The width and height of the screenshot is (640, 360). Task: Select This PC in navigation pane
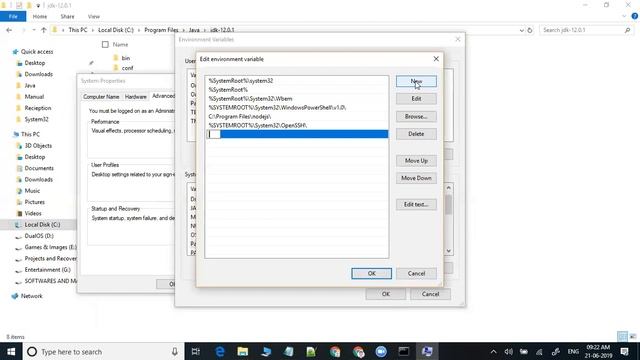(x=30, y=134)
